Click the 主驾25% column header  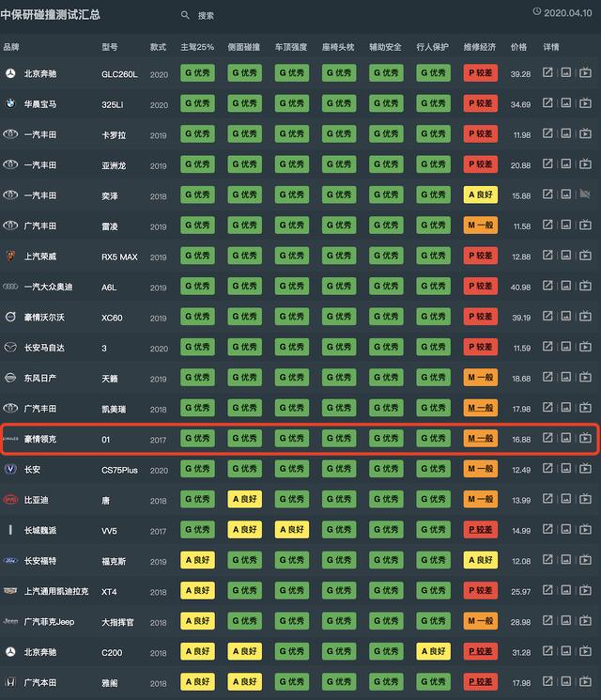pyautogui.click(x=197, y=47)
